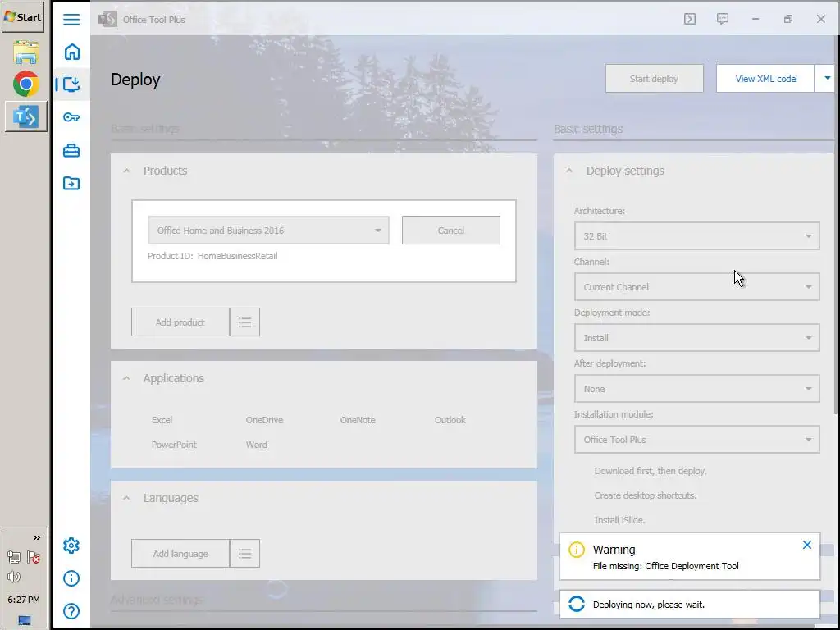
Task: Click the list icon beside Add product
Action: [244, 322]
